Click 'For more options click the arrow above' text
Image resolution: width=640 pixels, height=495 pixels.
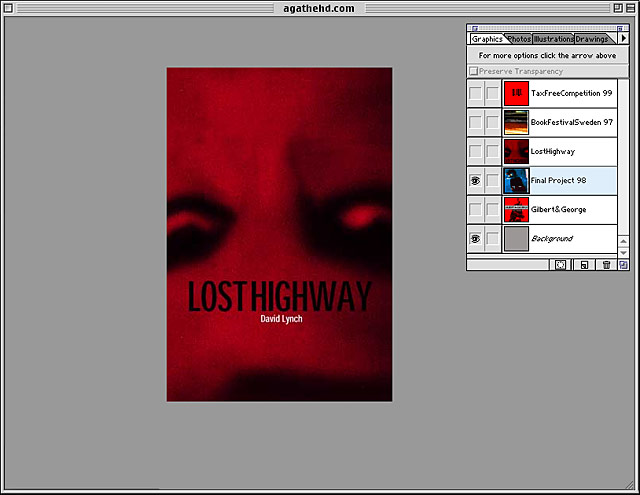click(x=547, y=55)
